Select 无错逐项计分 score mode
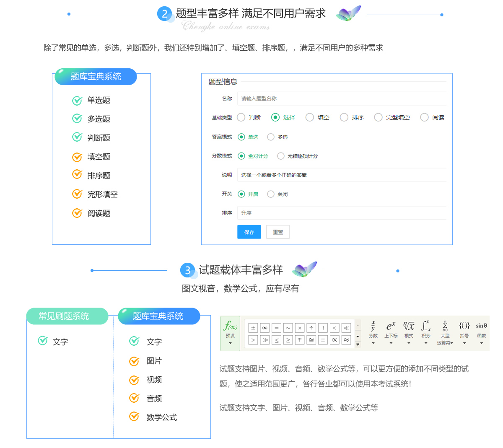This screenshot has width=503, height=448. coord(281,156)
